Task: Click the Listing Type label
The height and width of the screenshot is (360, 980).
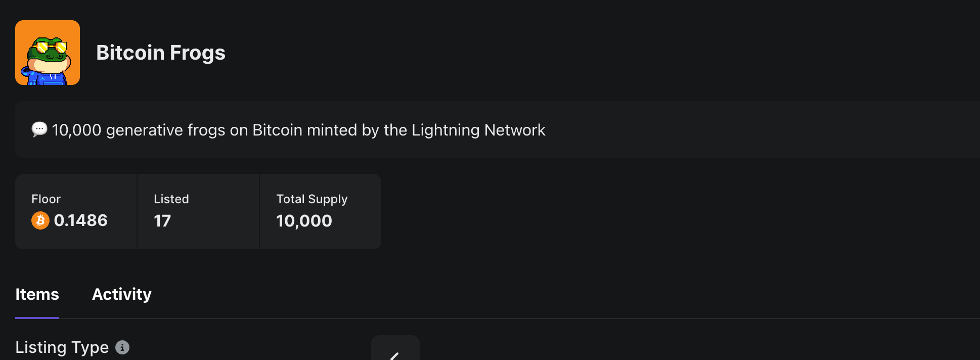Action: pyautogui.click(x=62, y=347)
